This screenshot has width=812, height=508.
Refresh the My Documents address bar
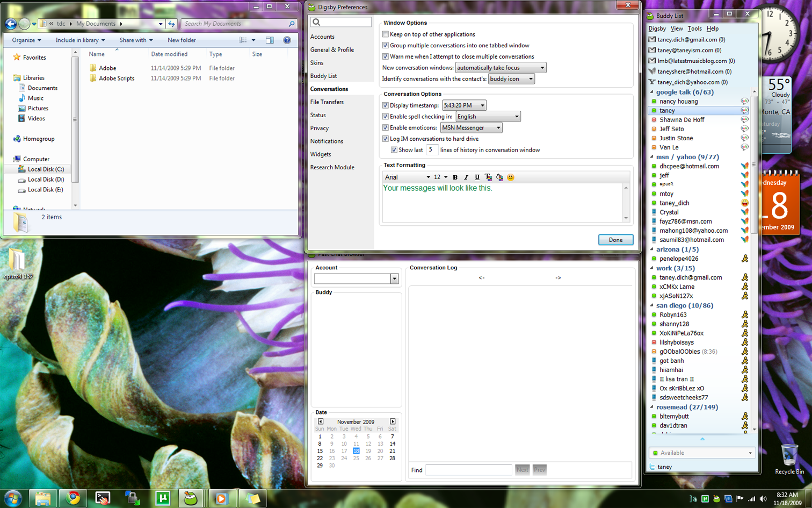[x=172, y=24]
